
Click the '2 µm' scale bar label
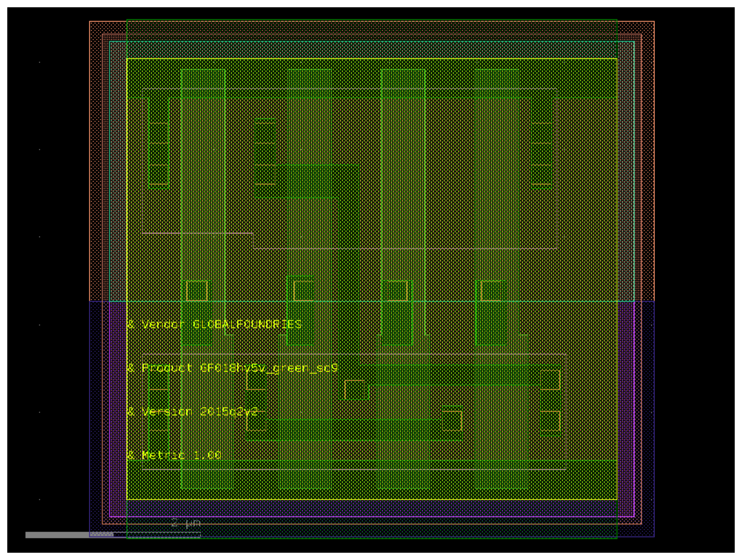click(186, 523)
